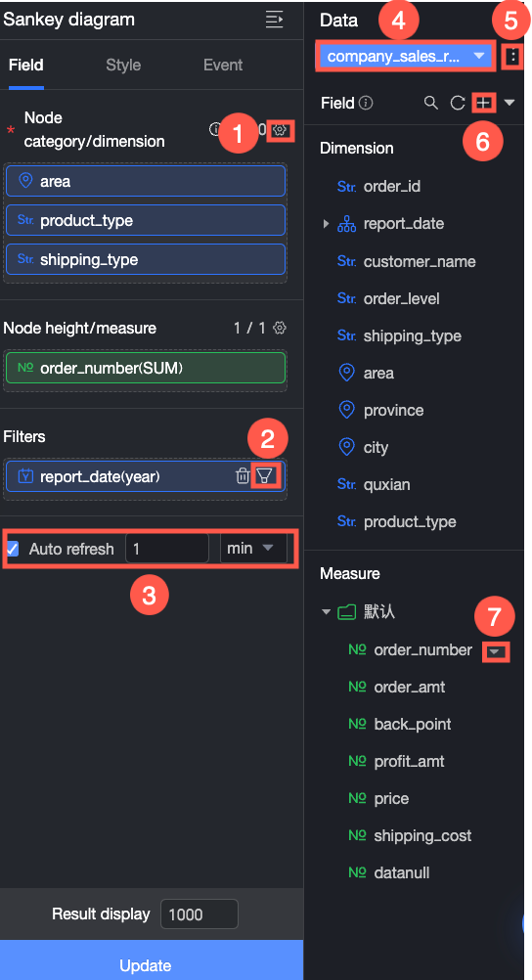Collapse the 默认 measure folder

[x=326, y=612]
